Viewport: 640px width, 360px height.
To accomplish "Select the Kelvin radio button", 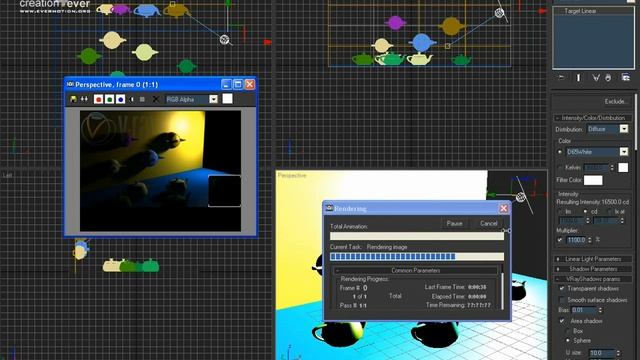I will (x=560, y=167).
